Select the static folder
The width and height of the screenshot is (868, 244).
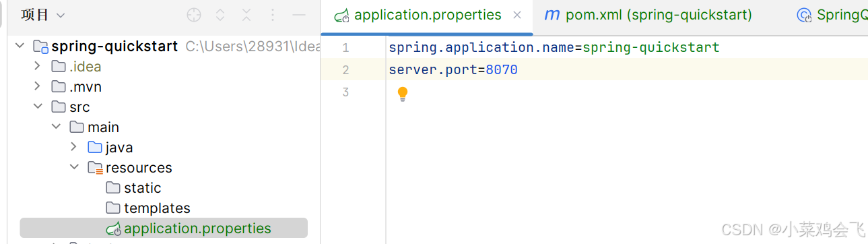pyautogui.click(x=143, y=188)
